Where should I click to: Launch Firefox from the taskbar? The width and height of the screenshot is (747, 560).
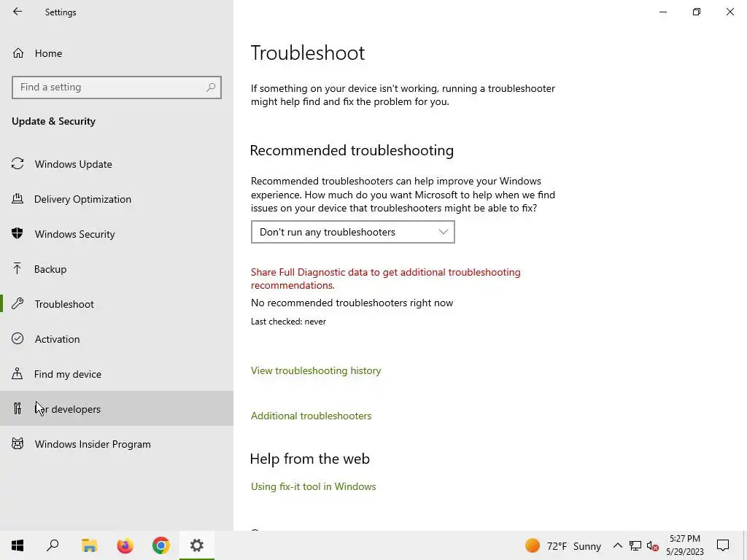click(125, 545)
